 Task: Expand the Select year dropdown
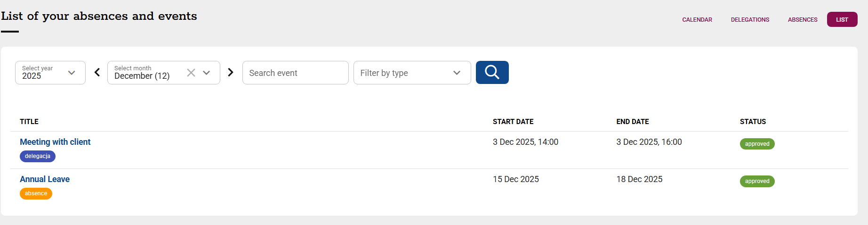click(x=72, y=73)
